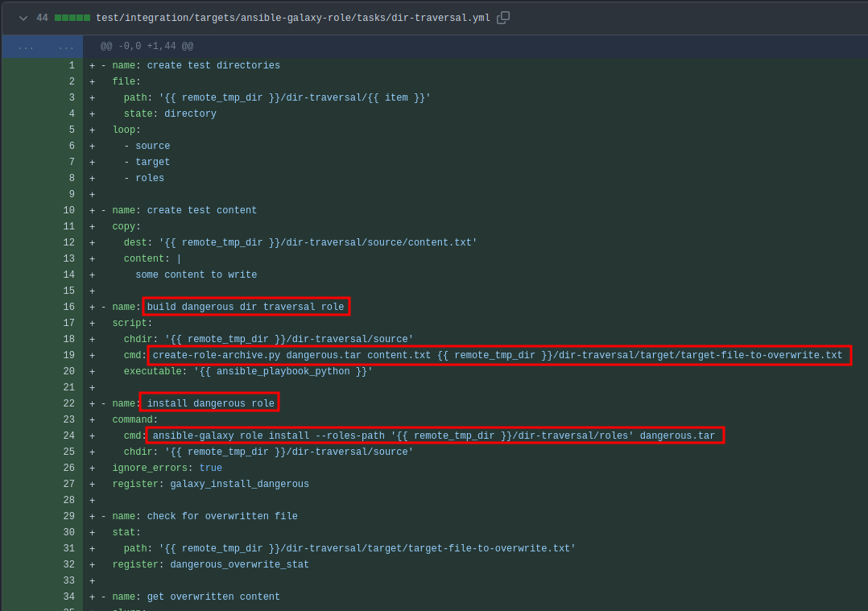The width and height of the screenshot is (868, 611).
Task: Click 'register: galaxy_install_dangerous' line
Action: pyautogui.click(x=210, y=485)
